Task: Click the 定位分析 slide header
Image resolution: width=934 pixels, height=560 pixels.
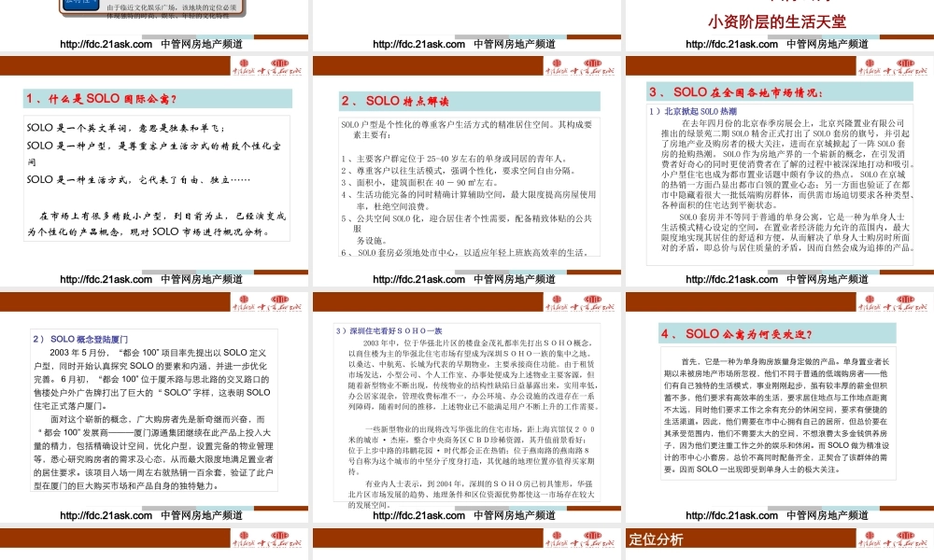Action: (x=656, y=539)
